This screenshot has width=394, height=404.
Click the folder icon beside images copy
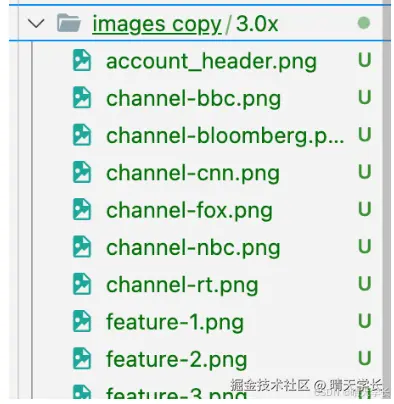69,23
